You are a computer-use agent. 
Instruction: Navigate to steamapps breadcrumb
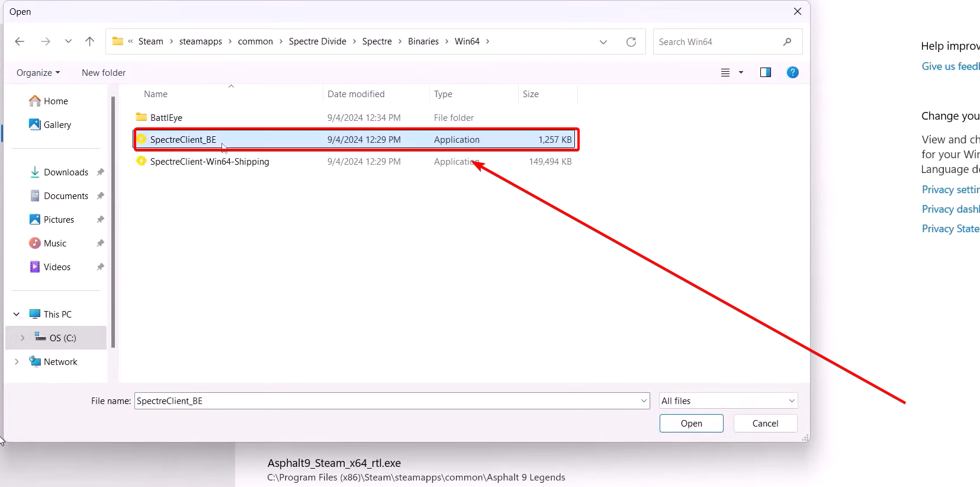tap(201, 41)
